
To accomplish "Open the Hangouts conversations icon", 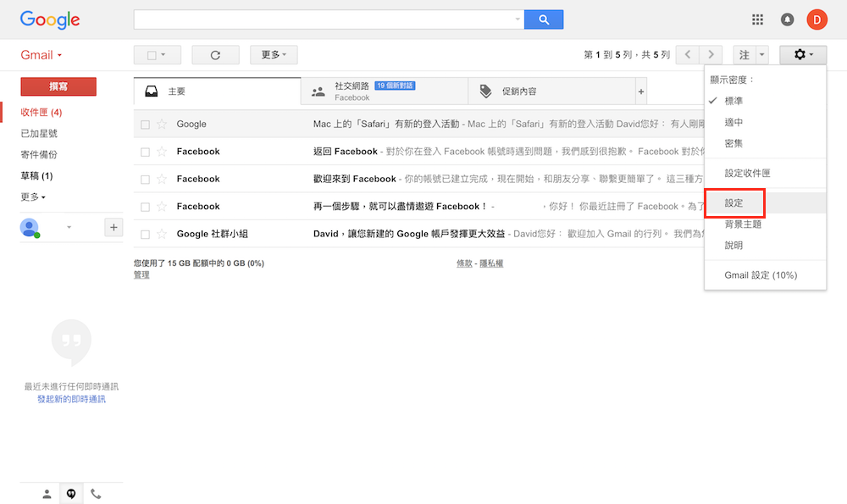I will coord(71,494).
